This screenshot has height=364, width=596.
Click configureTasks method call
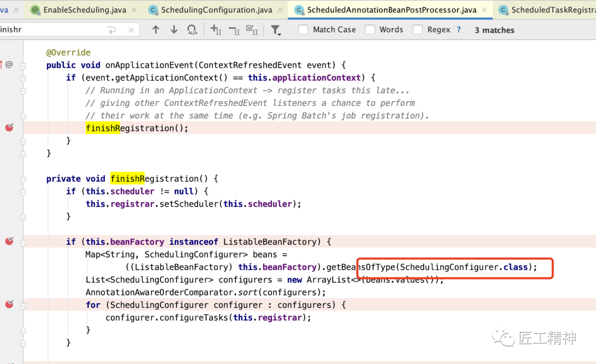[x=194, y=317]
